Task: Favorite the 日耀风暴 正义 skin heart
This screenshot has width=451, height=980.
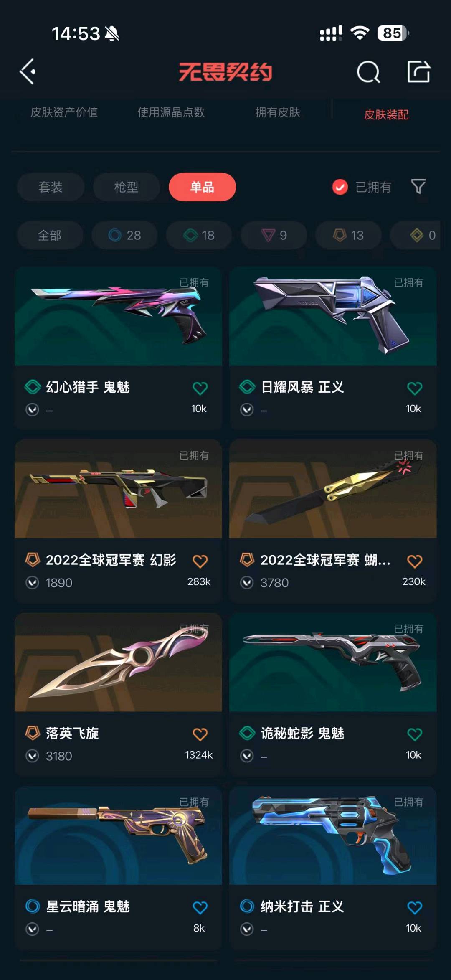Action: point(415,388)
